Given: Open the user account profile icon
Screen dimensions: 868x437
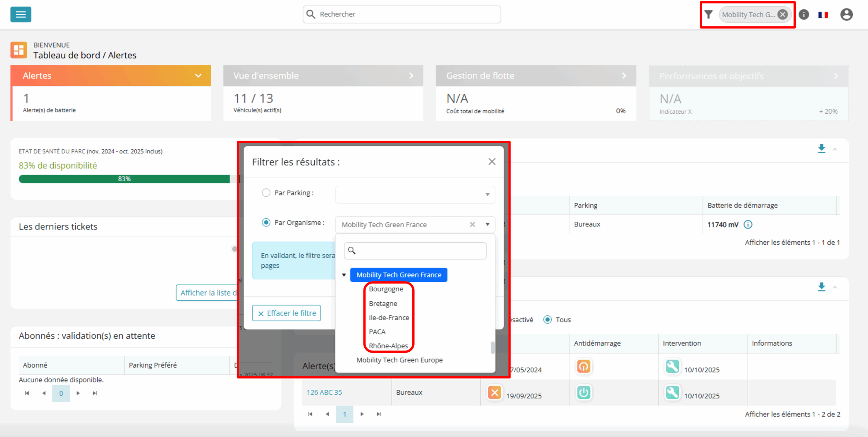Looking at the screenshot, I should point(846,14).
